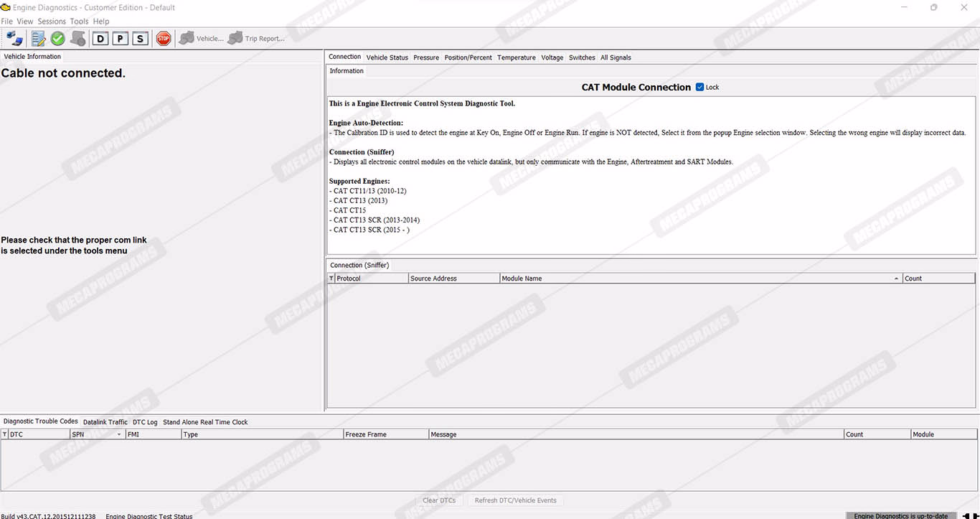Switch to the Pressure tab
This screenshot has height=519, width=980.
[x=426, y=57]
